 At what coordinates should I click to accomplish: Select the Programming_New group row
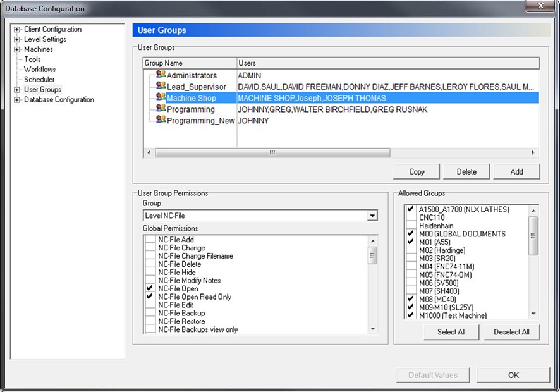(341, 120)
